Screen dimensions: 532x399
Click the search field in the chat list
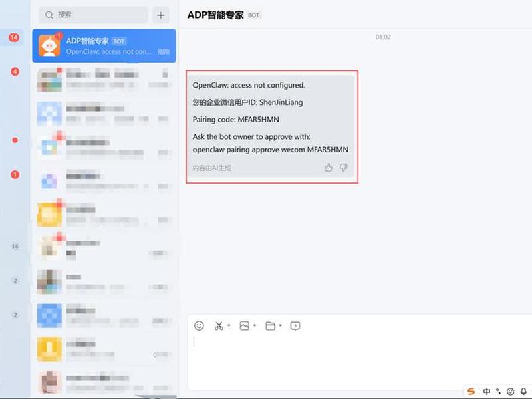click(93, 15)
